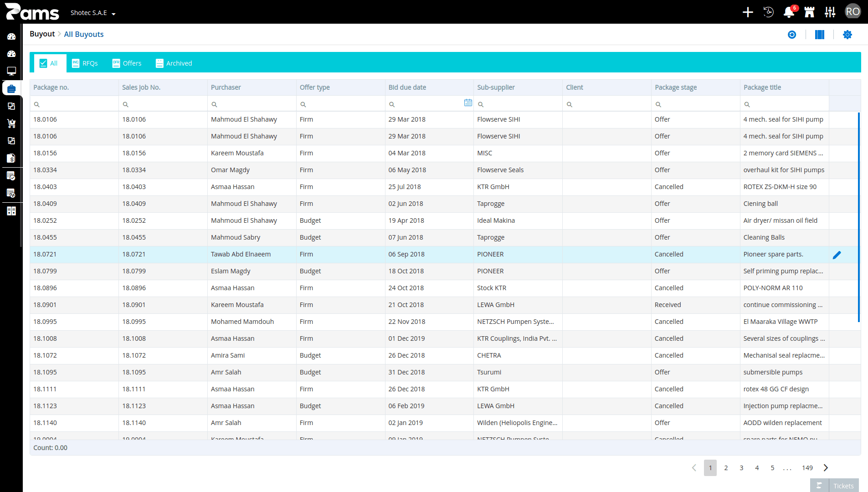This screenshot has height=492, width=868.
Task: Go to the next page arrow
Action: [x=826, y=468]
